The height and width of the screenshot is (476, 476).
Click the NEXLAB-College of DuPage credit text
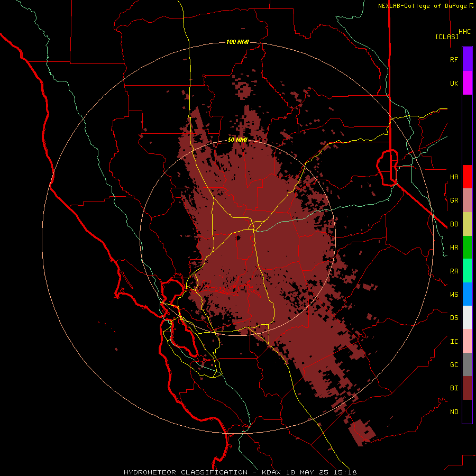[x=422, y=6]
